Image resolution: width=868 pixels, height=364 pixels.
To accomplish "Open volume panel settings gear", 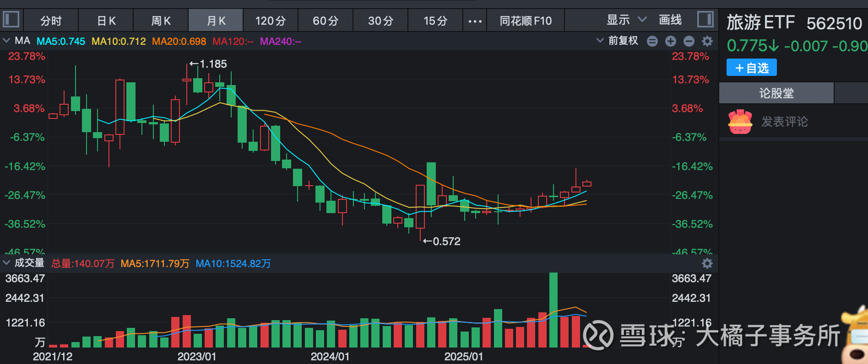I will coord(707,263).
